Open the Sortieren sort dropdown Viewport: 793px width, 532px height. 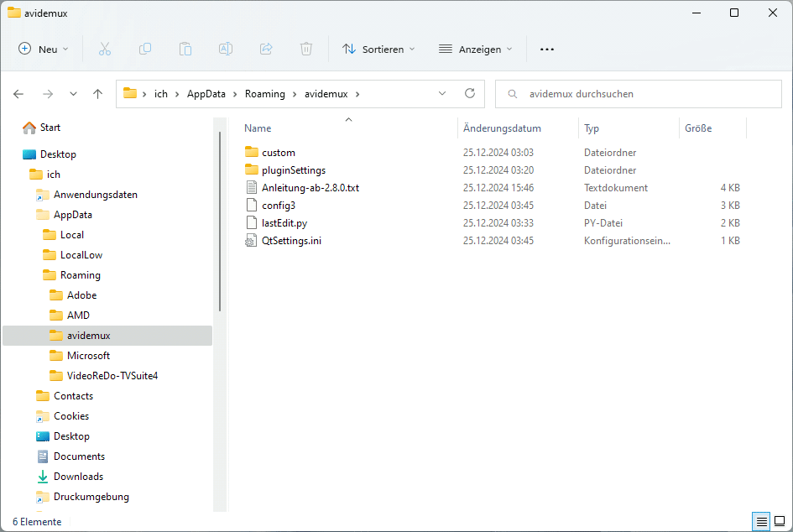coord(378,49)
